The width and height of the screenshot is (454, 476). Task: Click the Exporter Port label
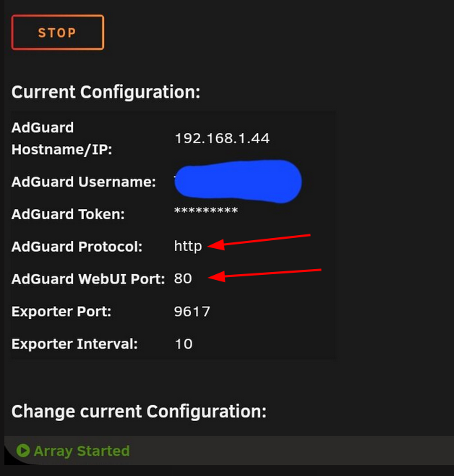(61, 312)
